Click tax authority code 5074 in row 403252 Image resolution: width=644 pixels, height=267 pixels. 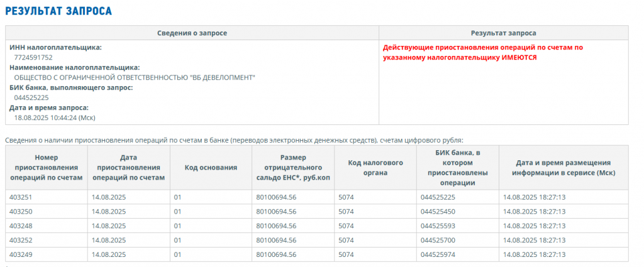346,241
